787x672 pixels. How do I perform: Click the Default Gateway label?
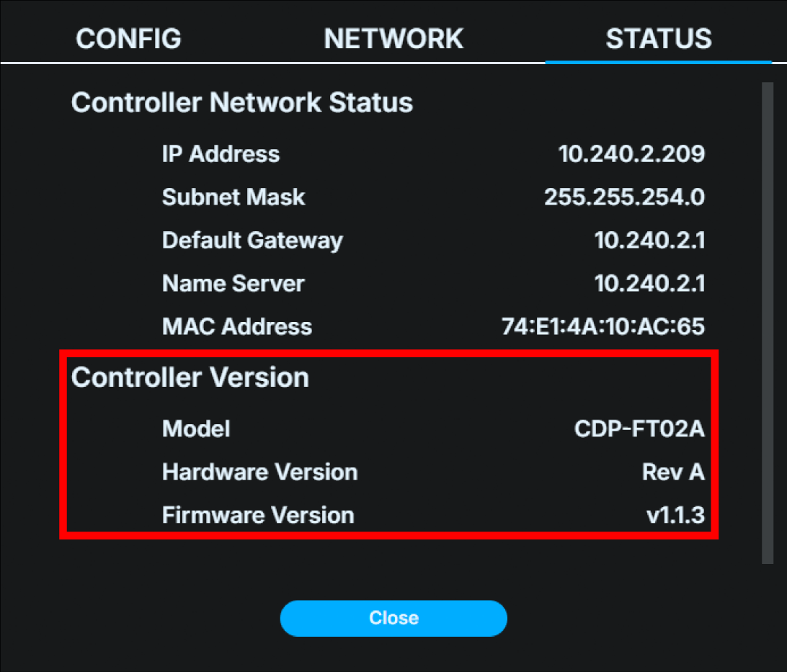[252, 240]
